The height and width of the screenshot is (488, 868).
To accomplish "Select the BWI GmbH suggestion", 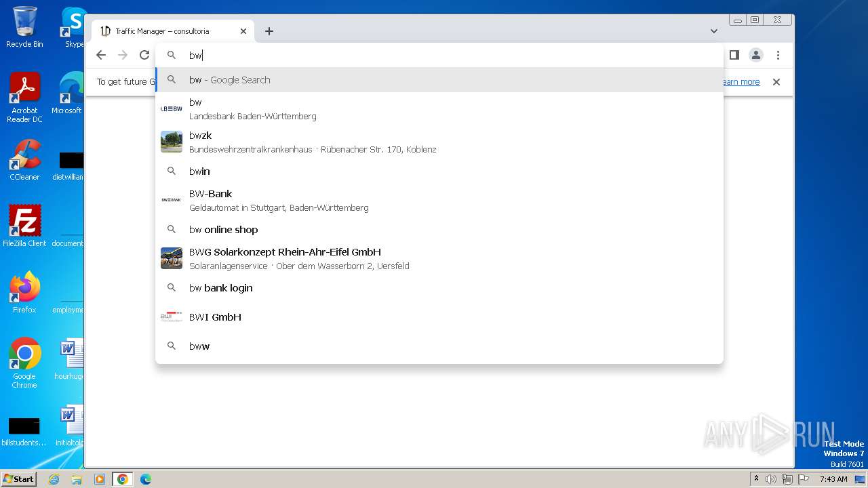I will point(439,317).
